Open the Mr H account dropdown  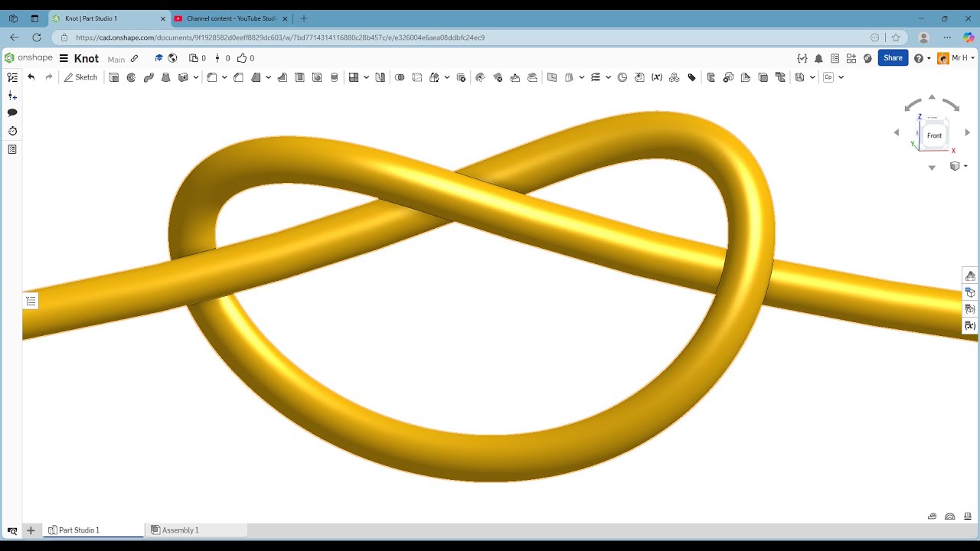(956, 58)
